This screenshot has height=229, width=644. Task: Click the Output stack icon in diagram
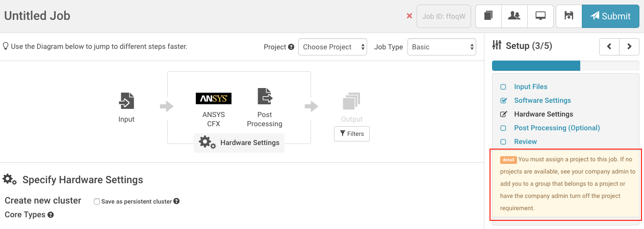click(351, 101)
